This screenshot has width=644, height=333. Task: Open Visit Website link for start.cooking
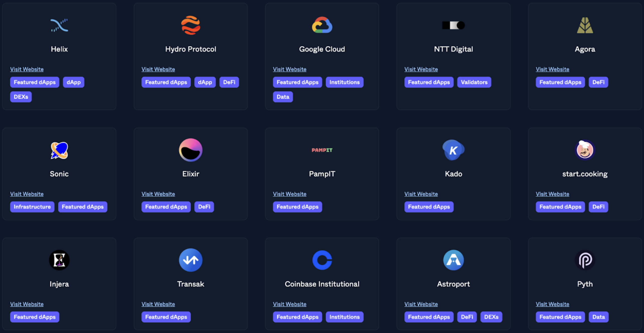click(553, 194)
